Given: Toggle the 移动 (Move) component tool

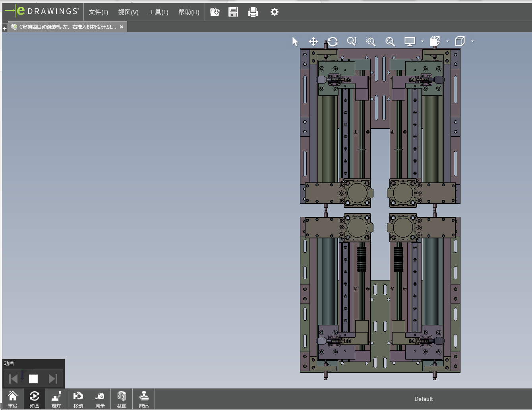Looking at the screenshot, I should click(x=78, y=399).
